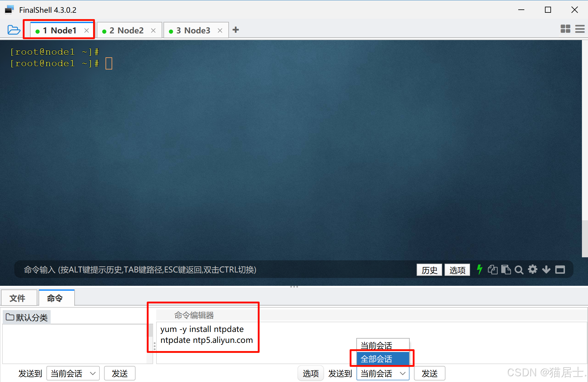Switch to the 2 Node2 tab
This screenshot has height=382, width=588.
pyautogui.click(x=126, y=30)
